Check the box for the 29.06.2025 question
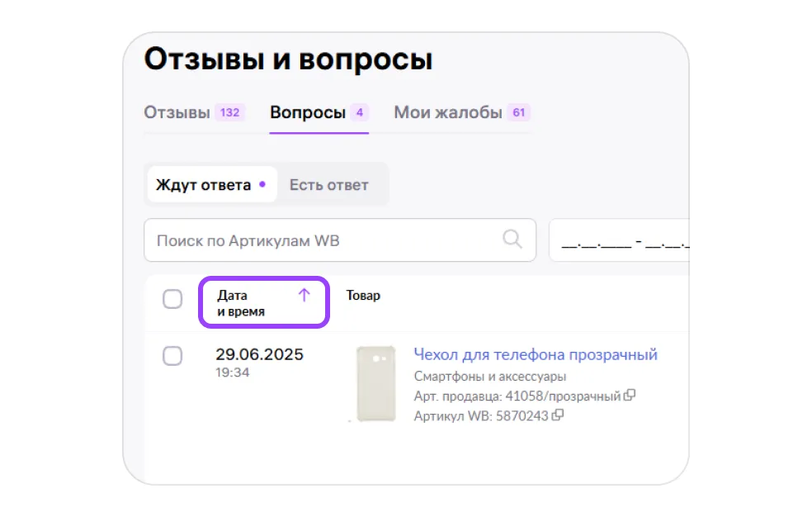 pyautogui.click(x=172, y=356)
